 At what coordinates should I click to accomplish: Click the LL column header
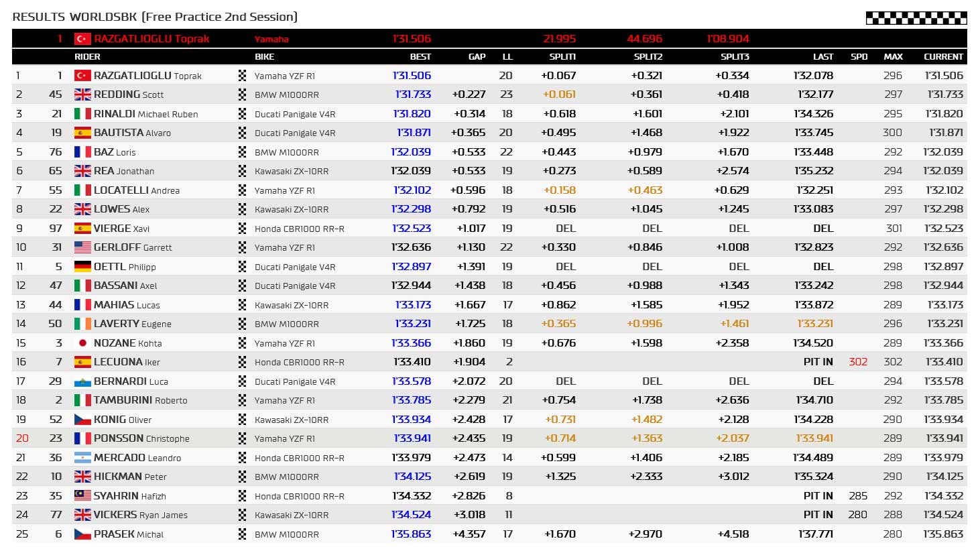click(x=507, y=57)
